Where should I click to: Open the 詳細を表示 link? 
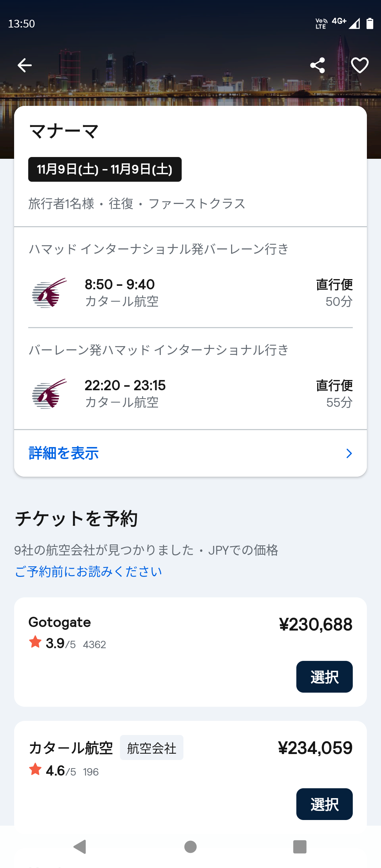pyautogui.click(x=64, y=453)
